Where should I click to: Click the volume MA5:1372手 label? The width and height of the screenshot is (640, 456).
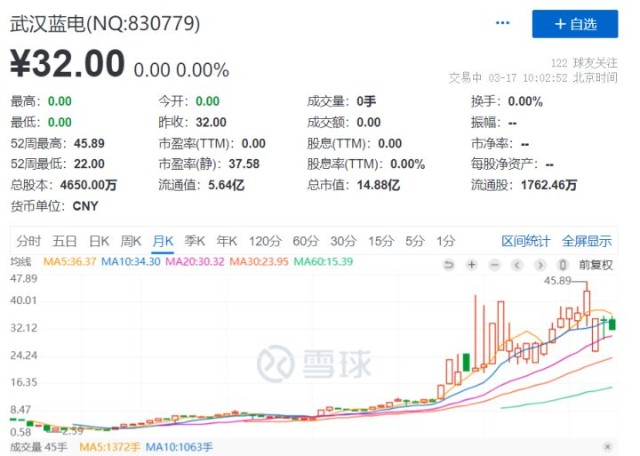point(109,447)
